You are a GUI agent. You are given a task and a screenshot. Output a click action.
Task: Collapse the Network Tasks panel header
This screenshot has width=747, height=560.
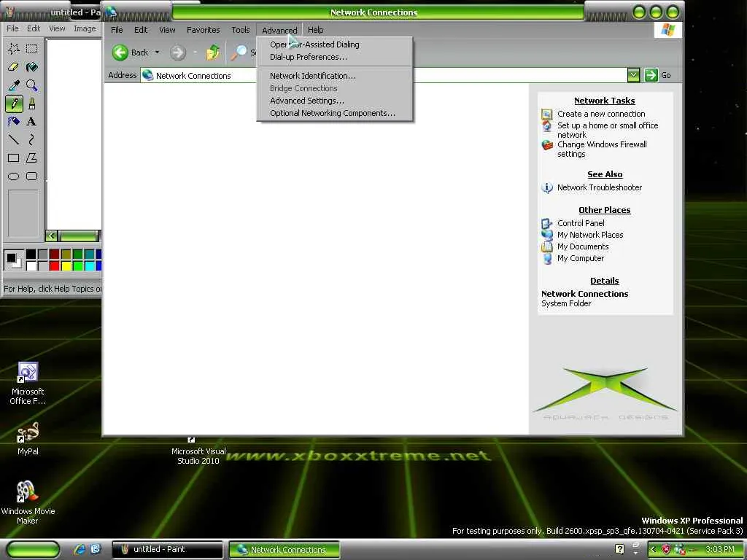pyautogui.click(x=604, y=101)
